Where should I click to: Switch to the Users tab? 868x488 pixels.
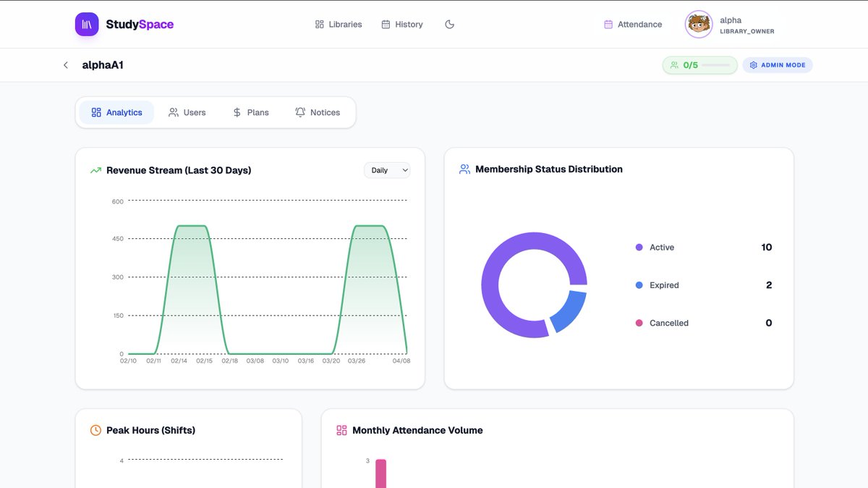(x=187, y=112)
